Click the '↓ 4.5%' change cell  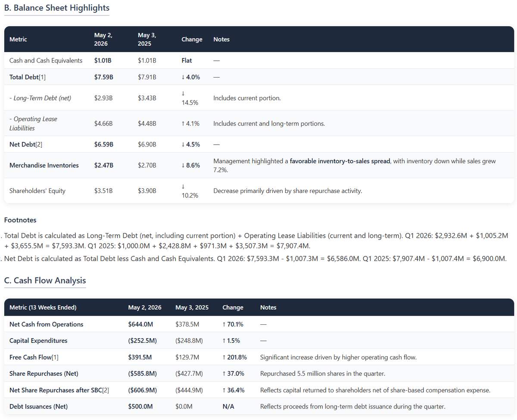[x=190, y=144]
